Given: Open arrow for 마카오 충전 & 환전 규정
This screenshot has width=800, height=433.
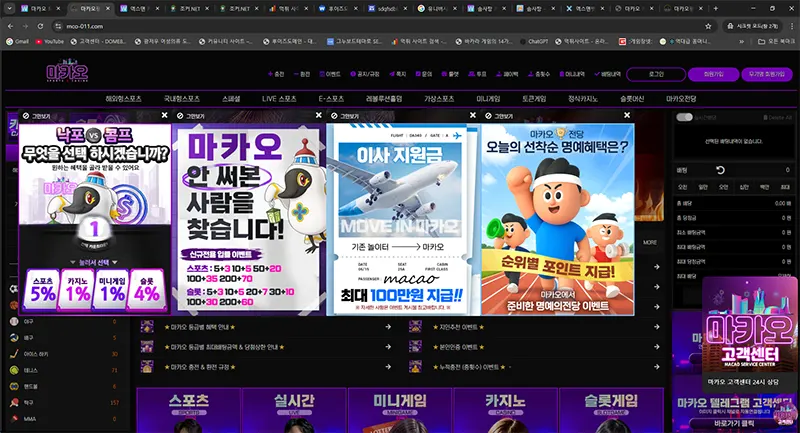Looking at the screenshot, I should pyautogui.click(x=388, y=367).
